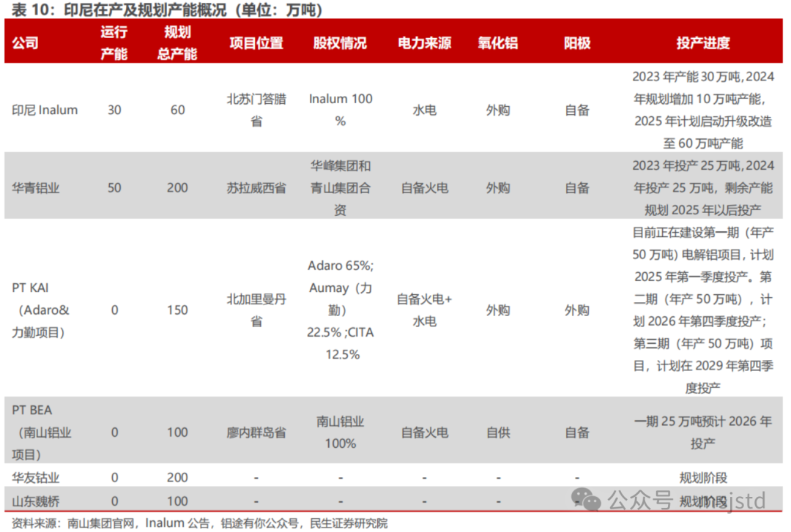Click the '苏拉威西省' location cell
Screen dimensions: 791x532
tap(256, 188)
